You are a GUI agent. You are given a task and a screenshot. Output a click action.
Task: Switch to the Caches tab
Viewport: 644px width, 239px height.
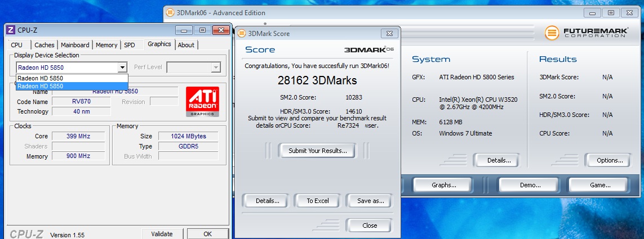click(45, 45)
